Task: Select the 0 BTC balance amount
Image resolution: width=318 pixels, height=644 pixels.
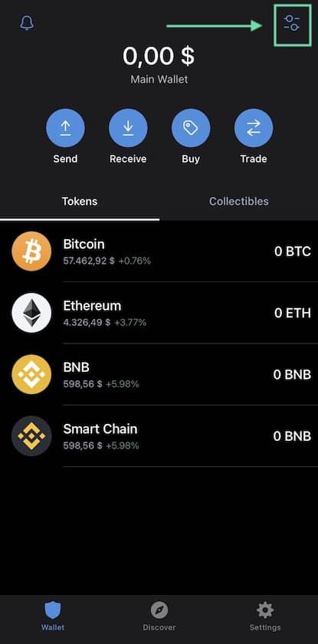Action: coord(293,251)
